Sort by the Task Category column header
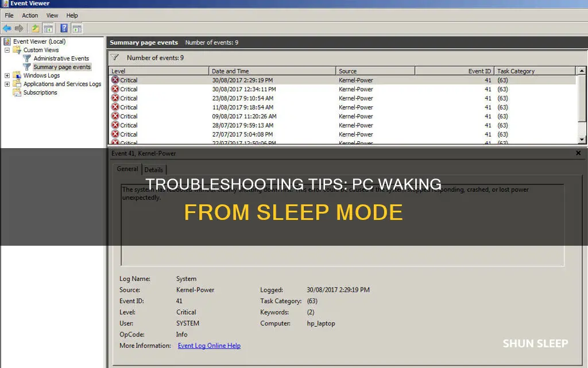Viewport: 588px width, 368px height. [x=535, y=71]
